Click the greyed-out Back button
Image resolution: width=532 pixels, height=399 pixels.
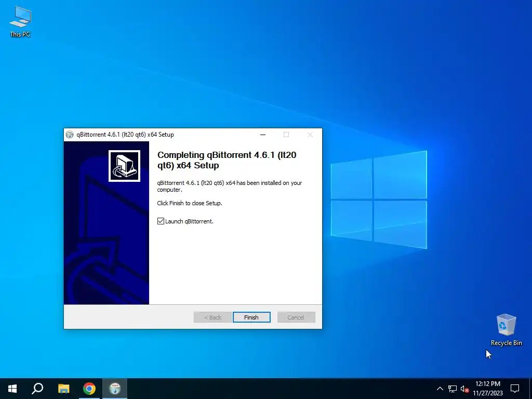[212, 317]
